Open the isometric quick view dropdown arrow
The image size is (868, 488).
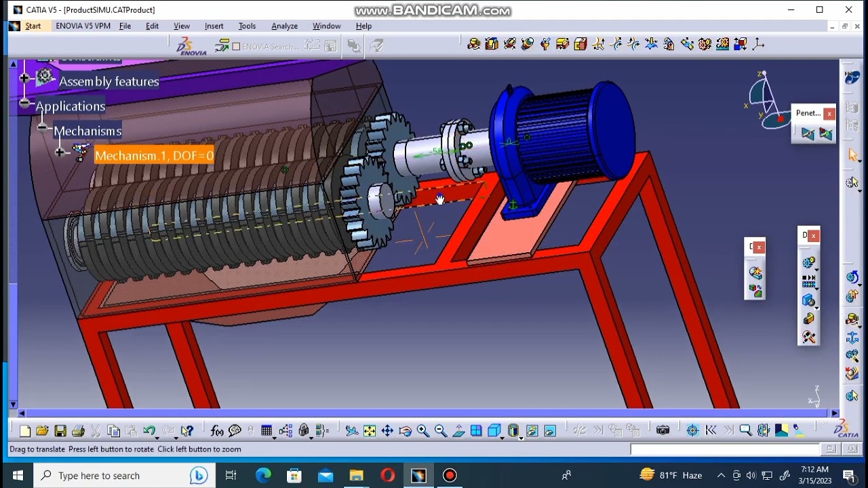502,437
